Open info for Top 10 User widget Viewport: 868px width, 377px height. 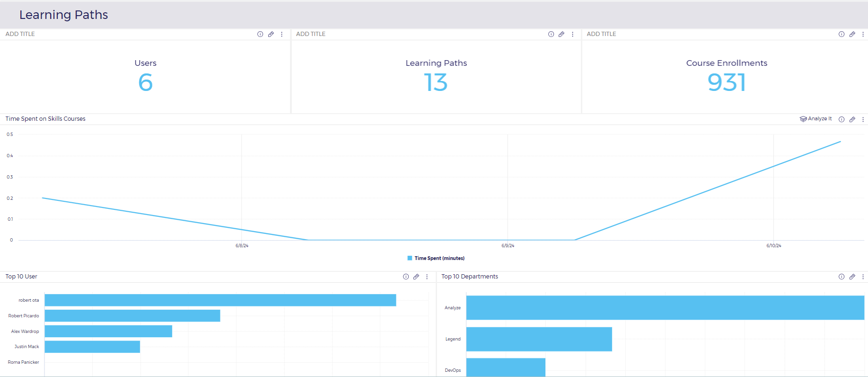(405, 277)
